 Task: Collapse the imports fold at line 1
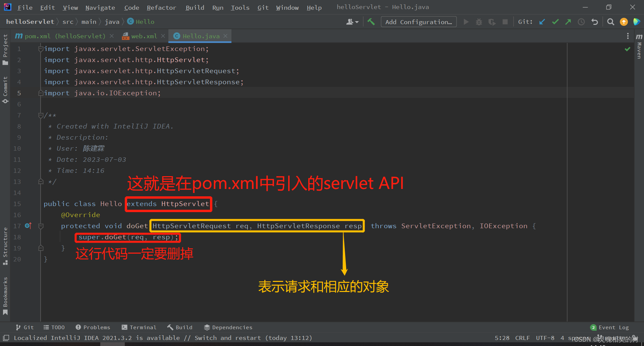point(41,49)
